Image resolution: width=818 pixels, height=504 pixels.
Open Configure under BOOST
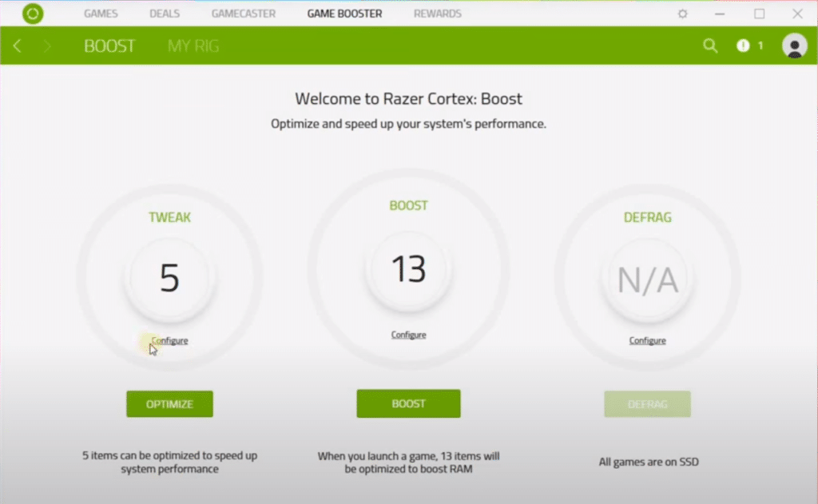pos(408,335)
